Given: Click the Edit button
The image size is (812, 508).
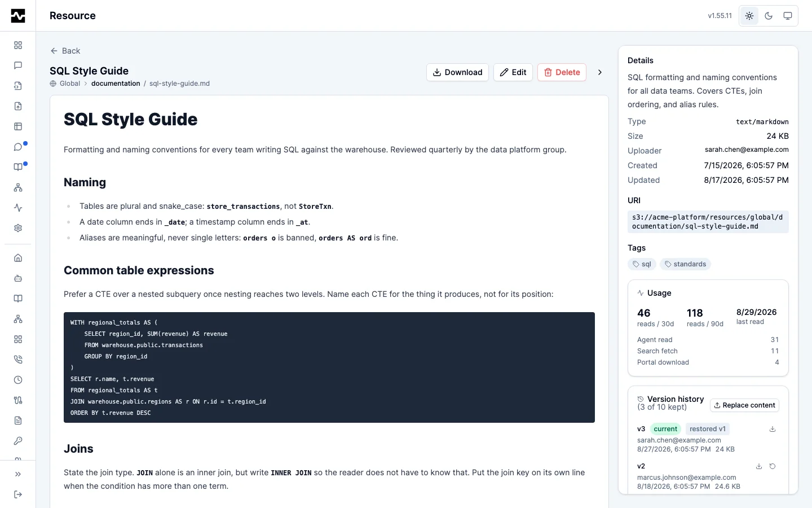Looking at the screenshot, I should (x=513, y=72).
